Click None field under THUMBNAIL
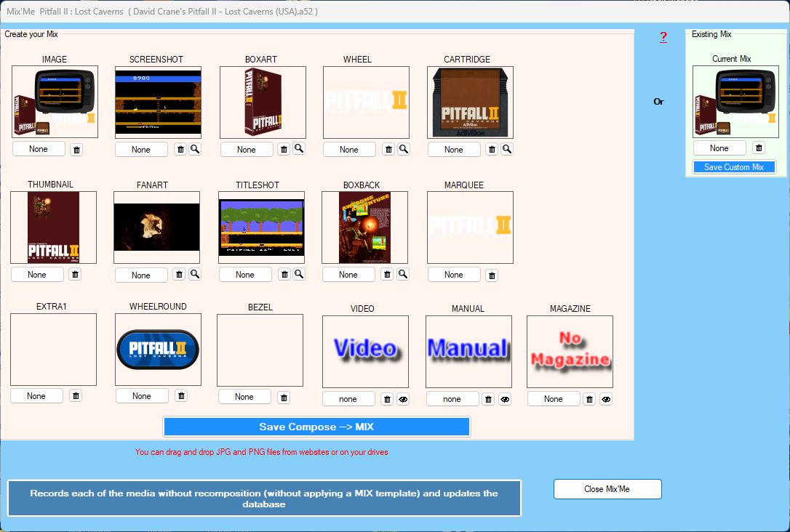 [x=37, y=274]
